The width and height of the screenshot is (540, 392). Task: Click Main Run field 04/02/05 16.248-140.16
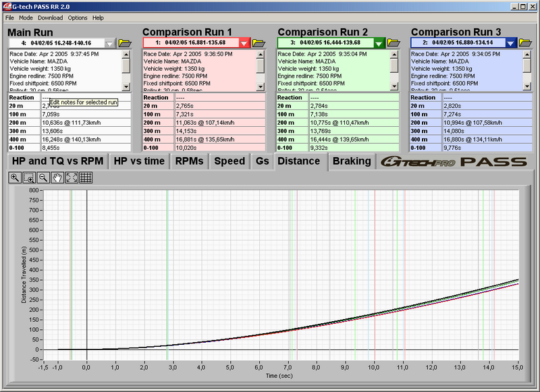(57, 43)
